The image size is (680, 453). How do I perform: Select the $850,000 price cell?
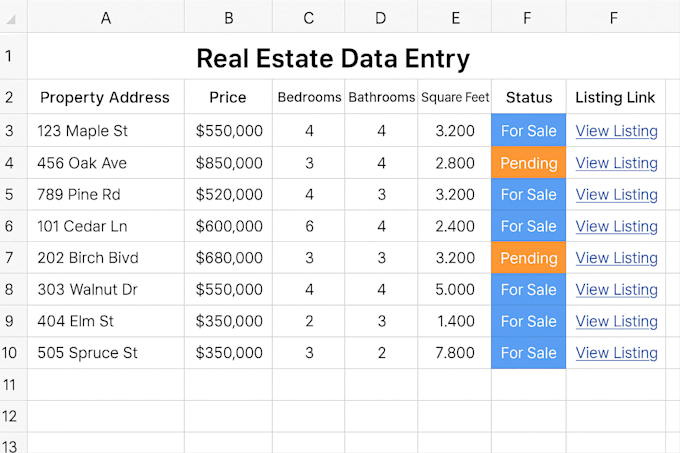229,163
